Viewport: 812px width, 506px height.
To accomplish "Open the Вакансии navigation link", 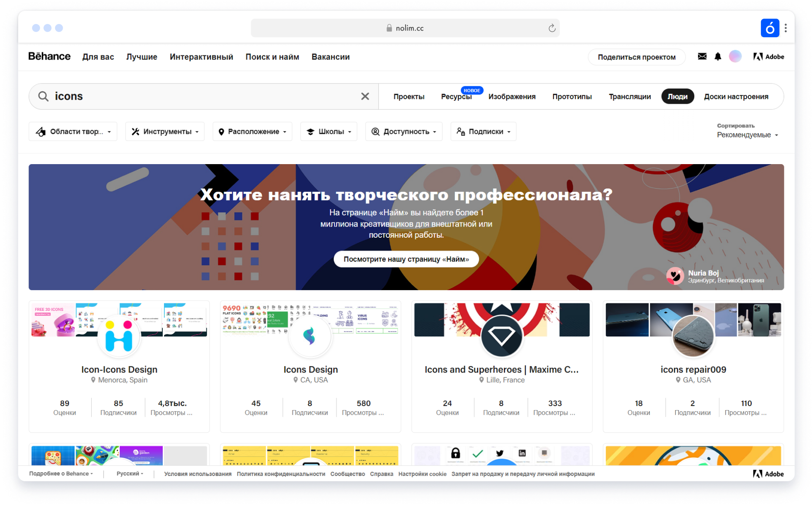I will (330, 57).
